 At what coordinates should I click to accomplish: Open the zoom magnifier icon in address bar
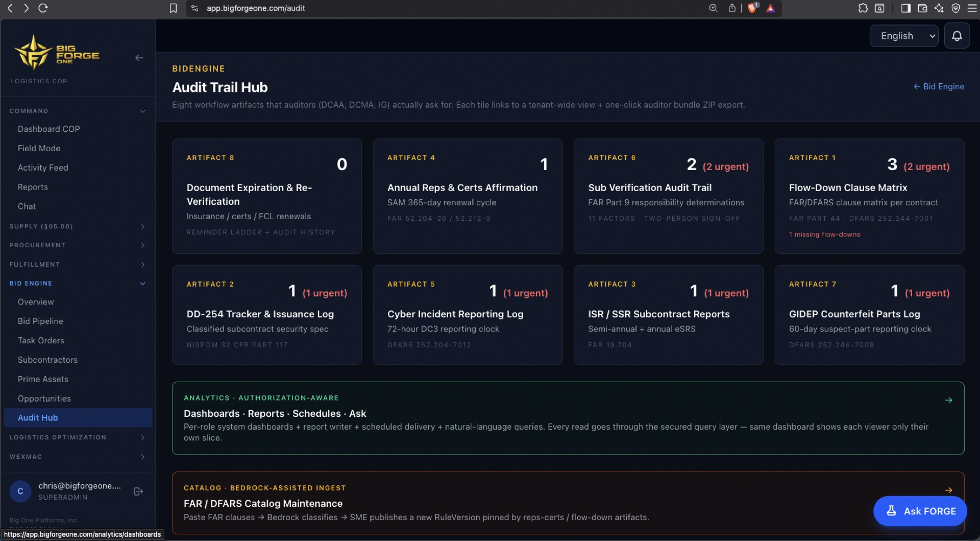[x=713, y=8]
